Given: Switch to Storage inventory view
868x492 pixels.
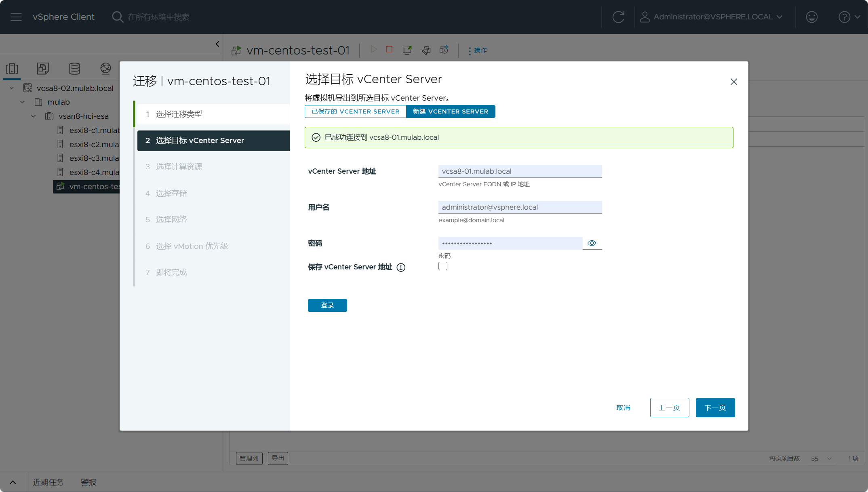Looking at the screenshot, I should coord(74,69).
